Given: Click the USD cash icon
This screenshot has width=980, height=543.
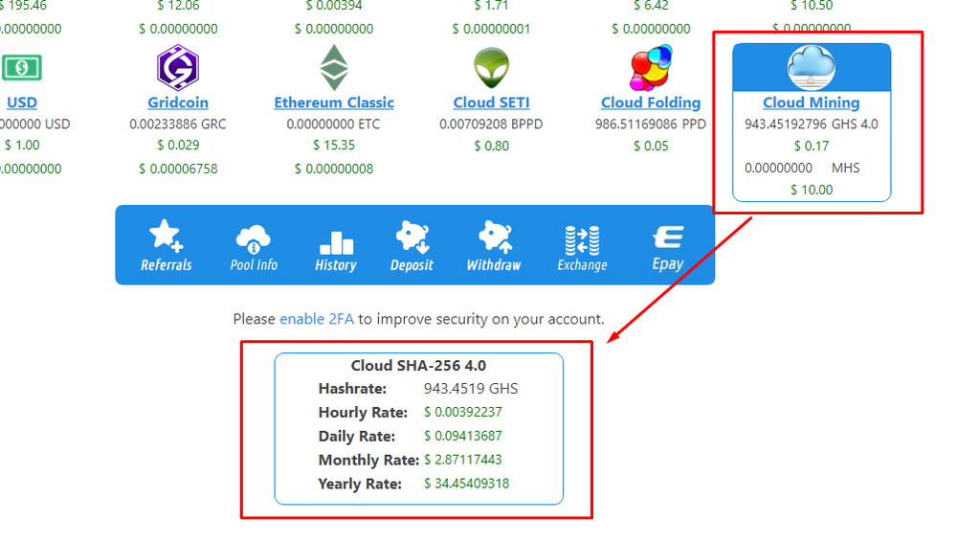Looking at the screenshot, I should [21, 68].
